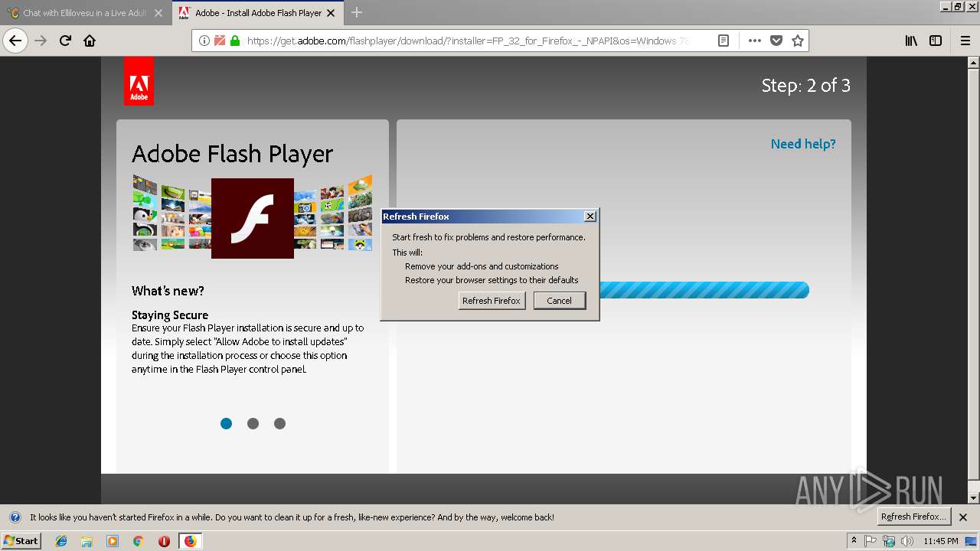Select the second carousel dot
Image resolution: width=980 pixels, height=551 pixels.
tap(253, 423)
